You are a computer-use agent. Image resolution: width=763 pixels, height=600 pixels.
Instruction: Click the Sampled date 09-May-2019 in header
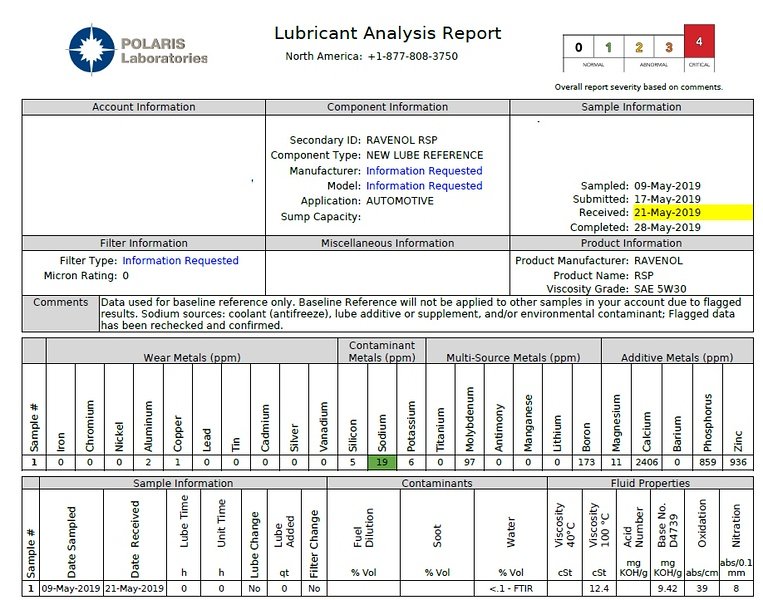pyautogui.click(x=667, y=186)
